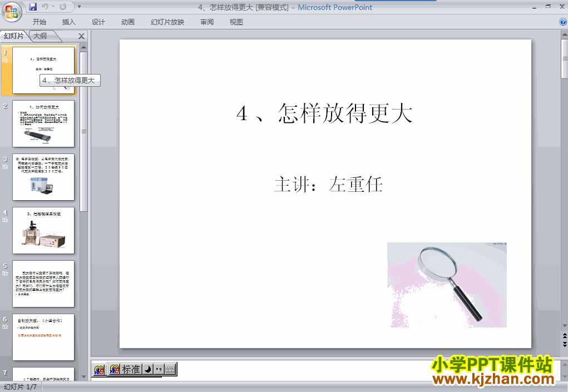Open the 插入 ribbon tab

(69, 22)
